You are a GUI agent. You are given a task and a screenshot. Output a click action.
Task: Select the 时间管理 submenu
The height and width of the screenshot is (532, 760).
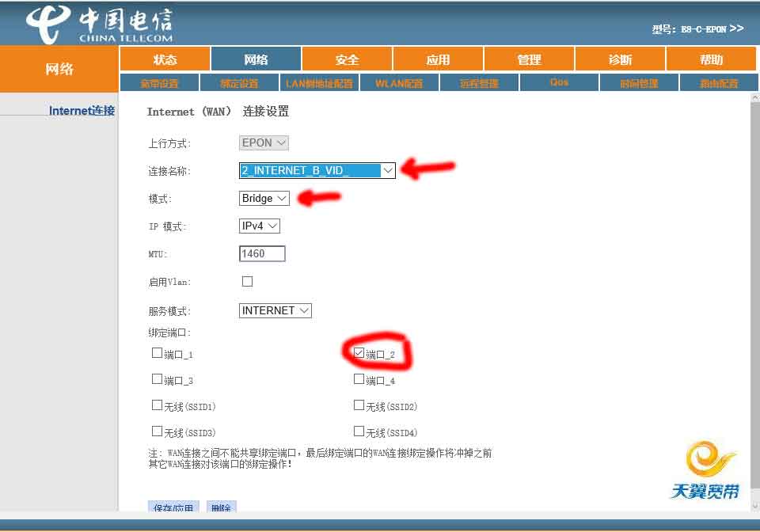click(640, 83)
